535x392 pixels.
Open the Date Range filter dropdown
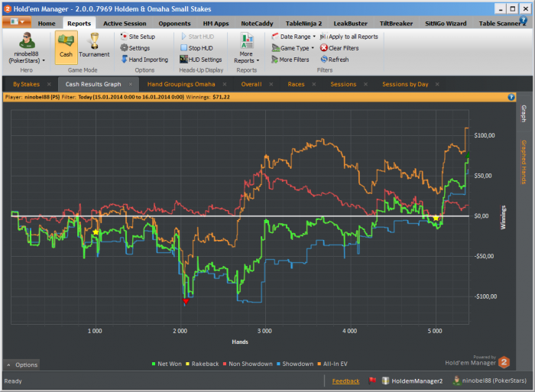point(293,37)
